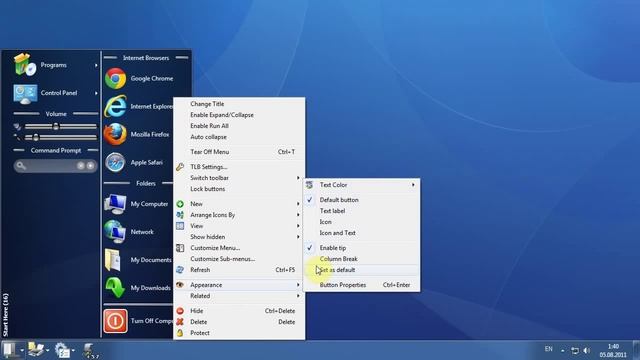Viewport: 640px width, 360px height.
Task: Click the search magnifier in Command Prompt box
Action: 21,166
